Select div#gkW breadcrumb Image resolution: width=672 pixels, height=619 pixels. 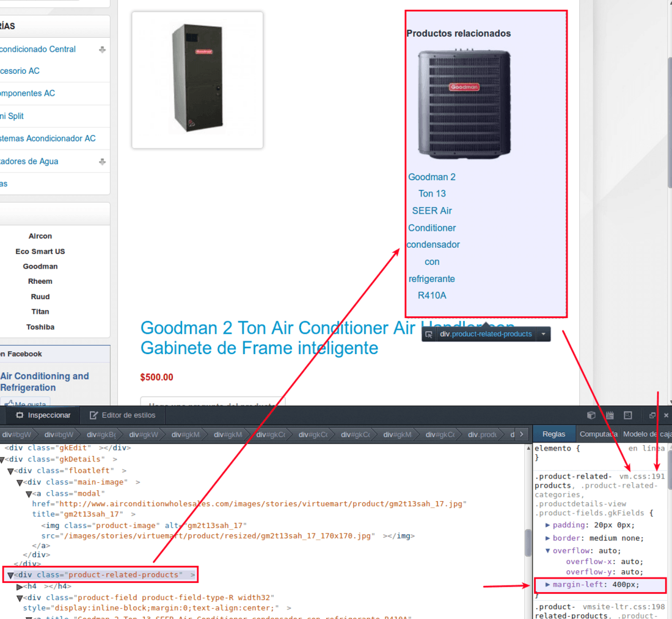(144, 435)
